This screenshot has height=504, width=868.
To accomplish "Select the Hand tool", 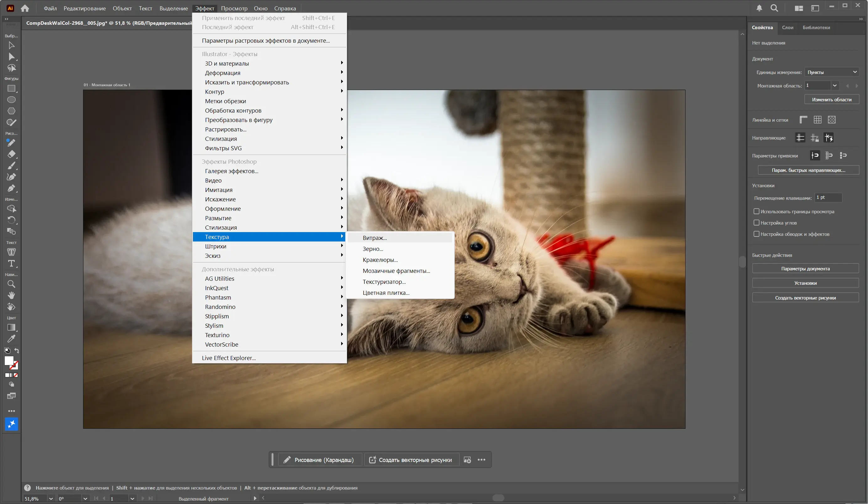I will 11,295.
